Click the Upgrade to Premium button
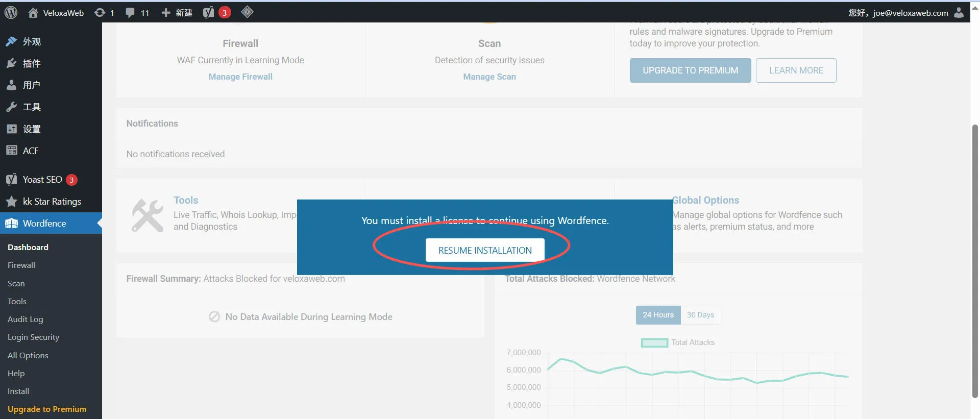The image size is (980, 419). click(x=690, y=70)
